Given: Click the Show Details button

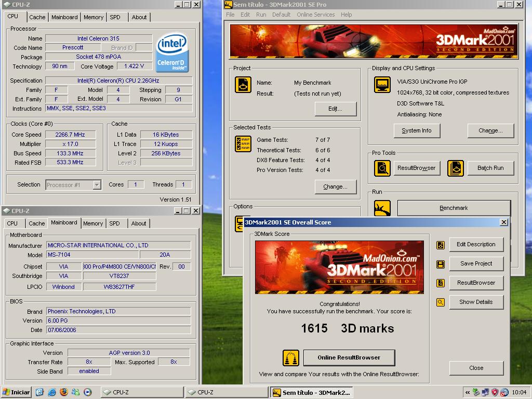Looking at the screenshot, I should pyautogui.click(x=476, y=302).
